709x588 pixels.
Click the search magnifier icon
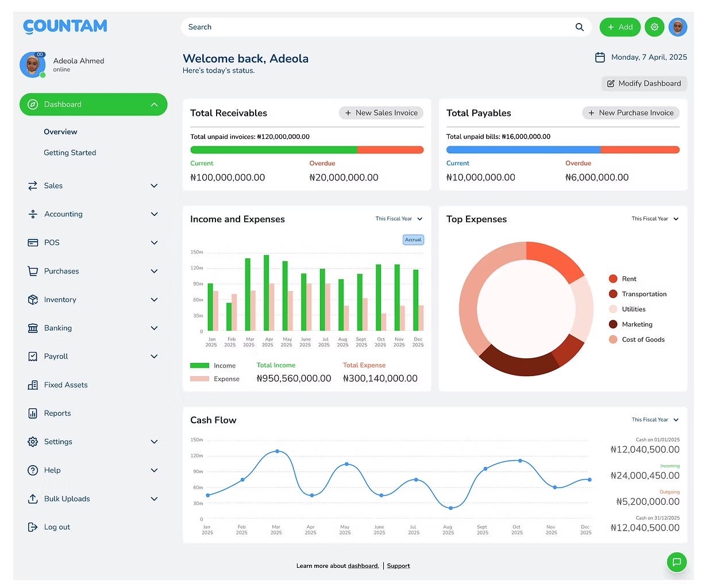[579, 27]
